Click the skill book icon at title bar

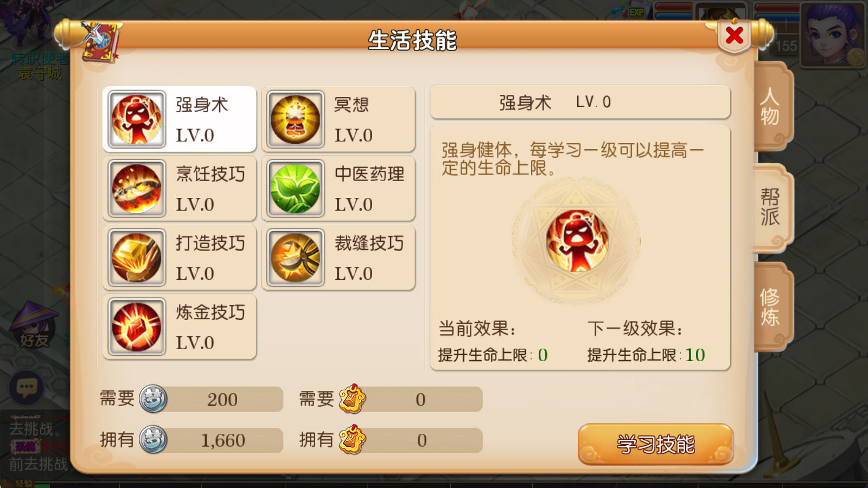101,42
